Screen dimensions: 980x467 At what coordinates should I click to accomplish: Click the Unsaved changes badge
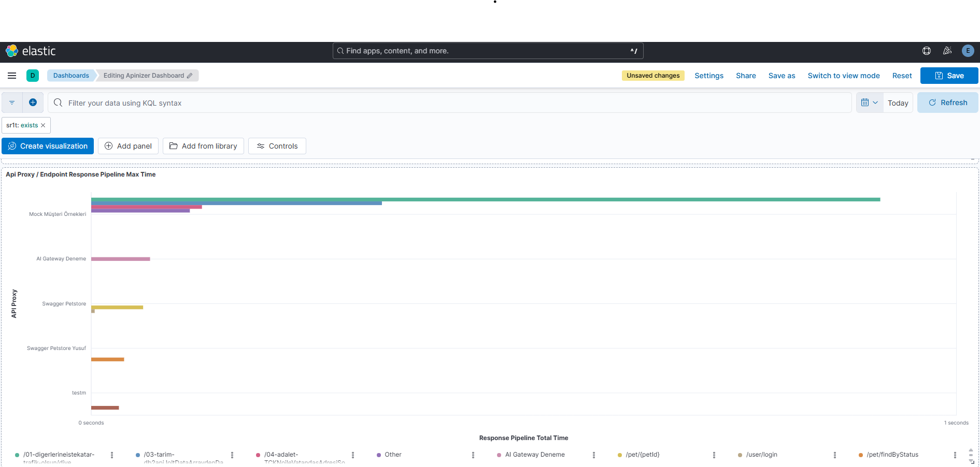coord(653,76)
